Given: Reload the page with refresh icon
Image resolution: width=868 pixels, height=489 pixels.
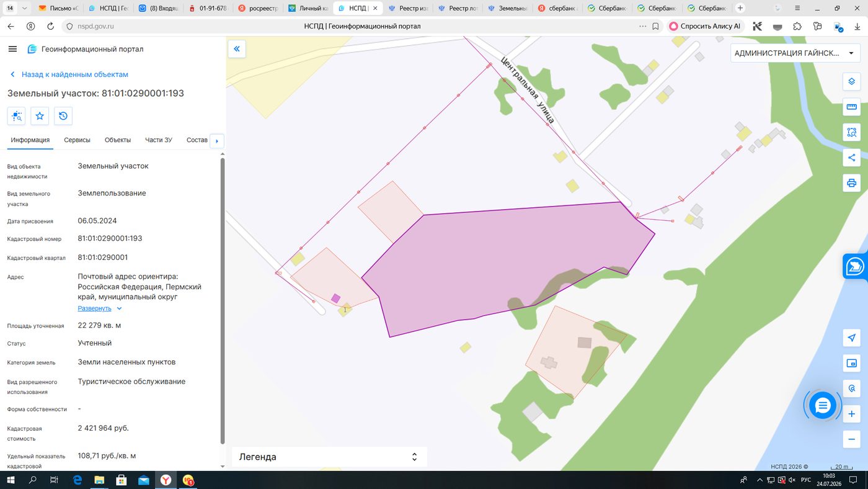Looking at the screenshot, I should (51, 27).
